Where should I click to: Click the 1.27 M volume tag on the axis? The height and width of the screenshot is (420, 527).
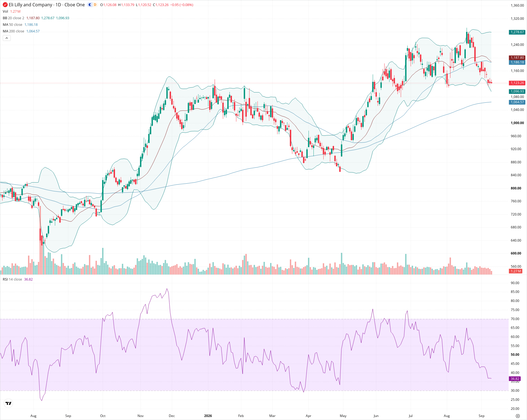click(x=516, y=271)
